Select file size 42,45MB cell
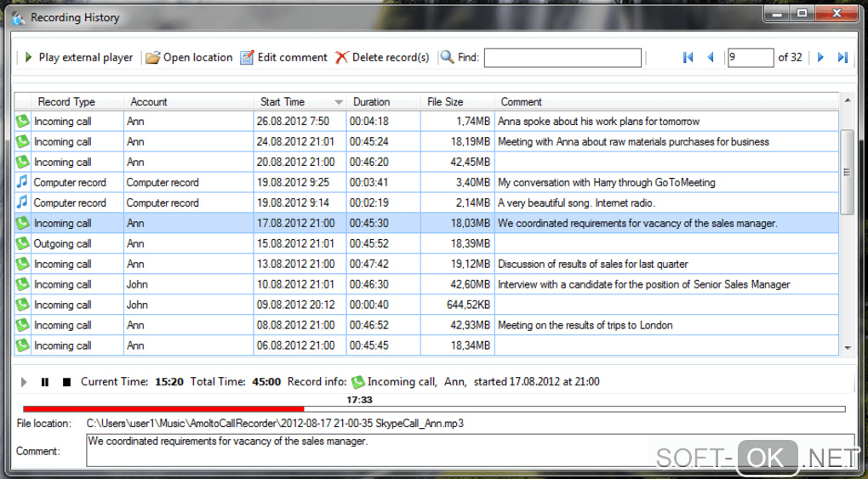The image size is (868, 479). (457, 163)
